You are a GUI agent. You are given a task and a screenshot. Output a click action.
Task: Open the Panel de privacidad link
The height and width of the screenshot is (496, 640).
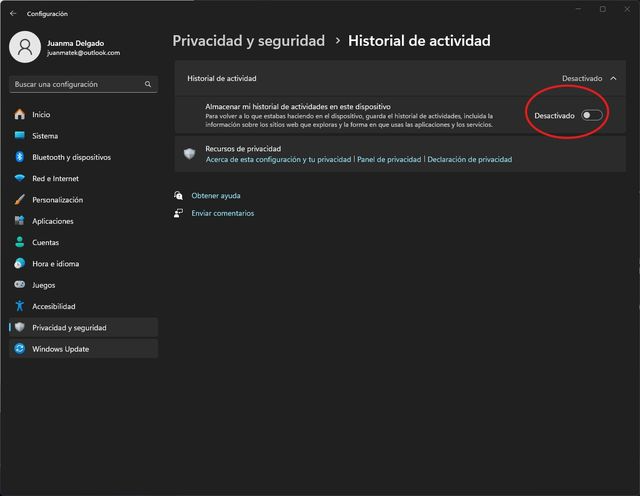388,159
